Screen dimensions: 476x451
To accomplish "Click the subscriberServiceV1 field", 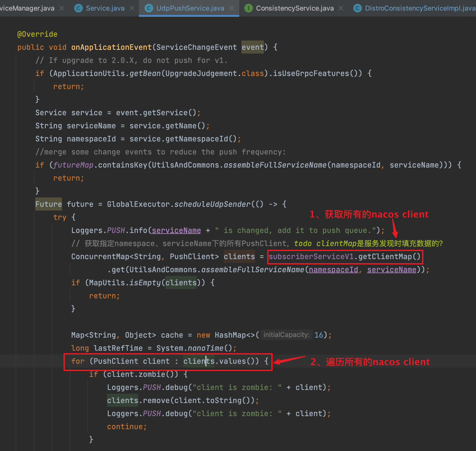I will pyautogui.click(x=311, y=256).
